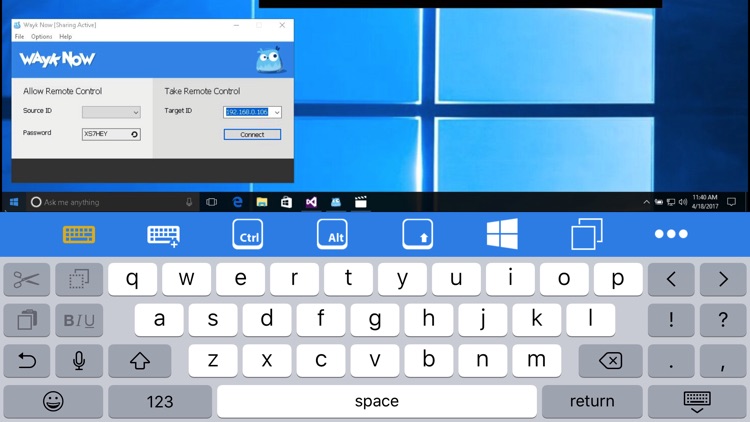The width and height of the screenshot is (750, 422).
Task: Tap the overlapping windows icon in toolbar
Action: [x=587, y=234]
